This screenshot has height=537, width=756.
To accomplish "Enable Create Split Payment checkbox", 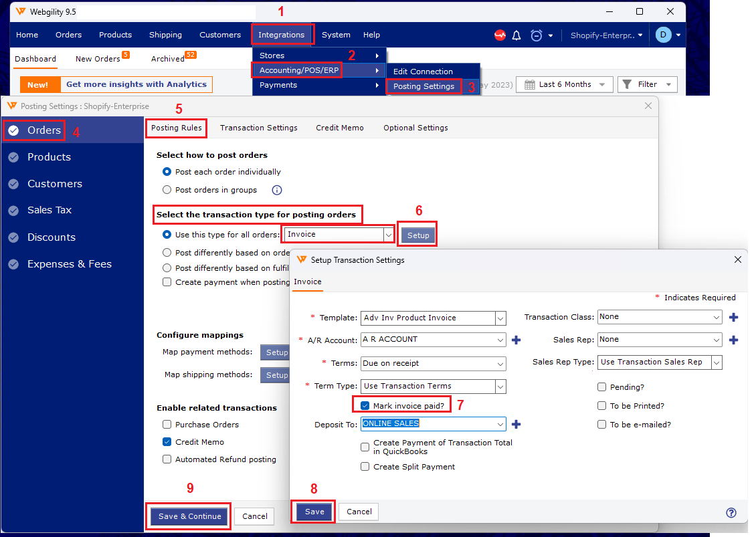I will [365, 467].
